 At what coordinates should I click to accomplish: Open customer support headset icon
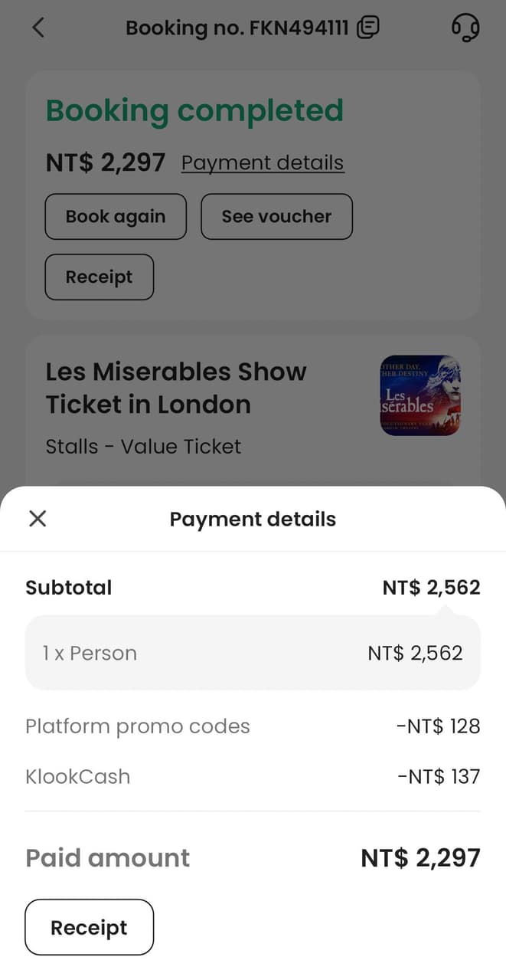pyautogui.click(x=465, y=28)
